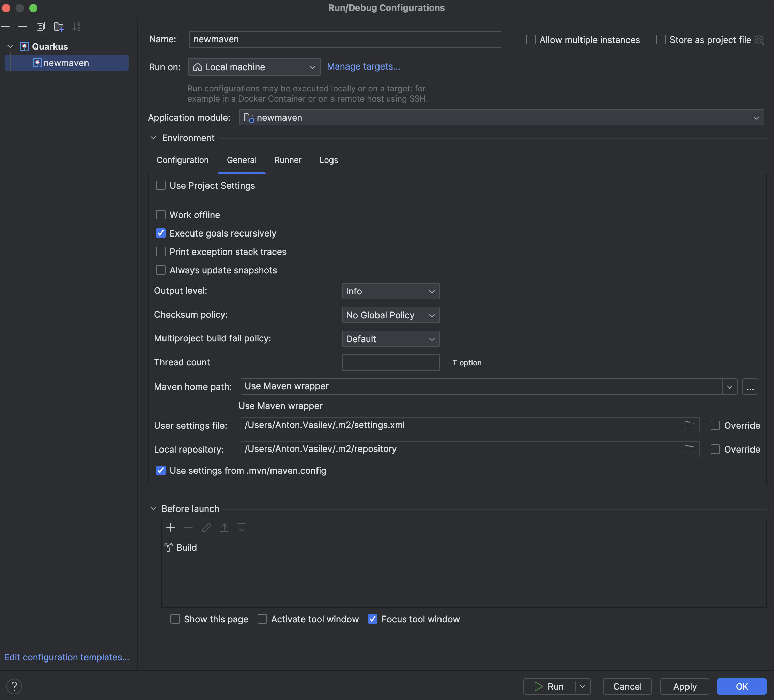Image resolution: width=774 pixels, height=700 pixels.
Task: Edit the Build before-launch task
Action: pos(206,527)
